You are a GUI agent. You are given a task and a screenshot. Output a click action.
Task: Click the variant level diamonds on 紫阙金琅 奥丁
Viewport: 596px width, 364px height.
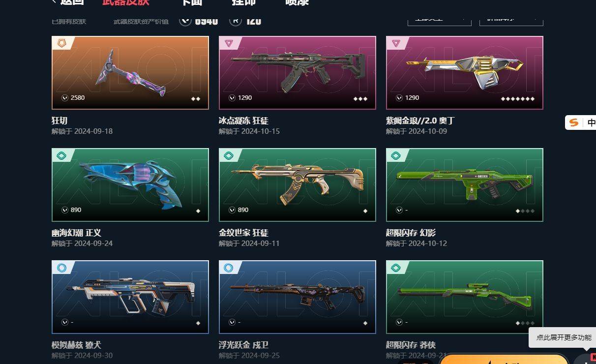[x=518, y=99]
